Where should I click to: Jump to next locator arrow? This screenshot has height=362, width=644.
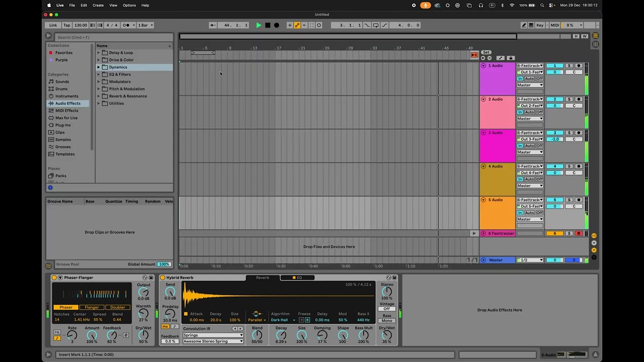tap(490, 58)
